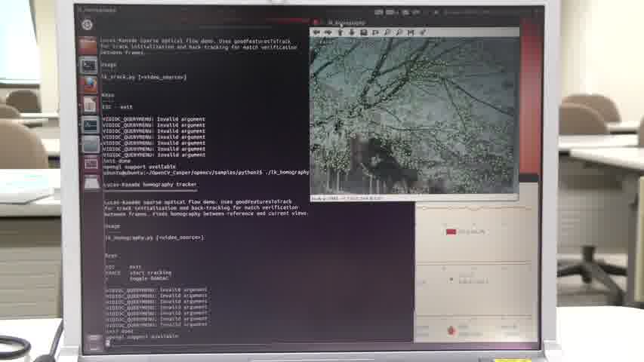Screen dimensions: 644x362
Task: Save the current image via toolbar disk icon
Action: 364,32
